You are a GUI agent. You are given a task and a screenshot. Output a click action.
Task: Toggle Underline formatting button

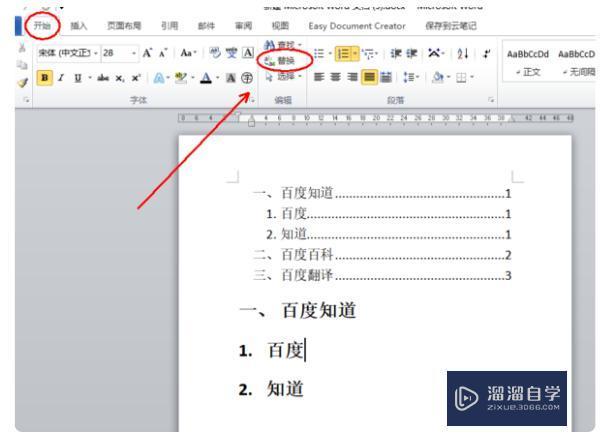click(78, 78)
